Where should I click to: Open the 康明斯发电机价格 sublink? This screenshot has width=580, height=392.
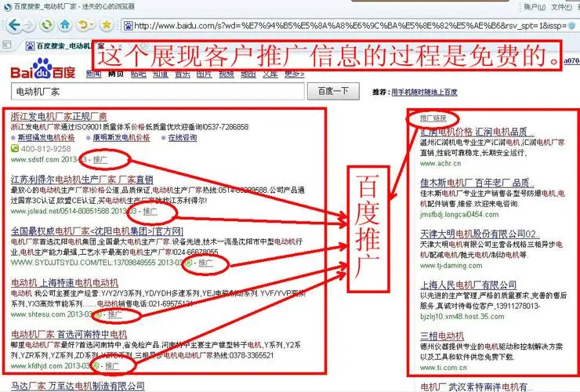coord(121,138)
